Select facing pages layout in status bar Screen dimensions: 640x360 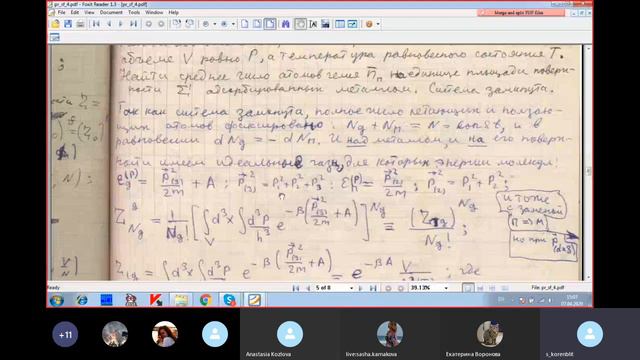493,288
